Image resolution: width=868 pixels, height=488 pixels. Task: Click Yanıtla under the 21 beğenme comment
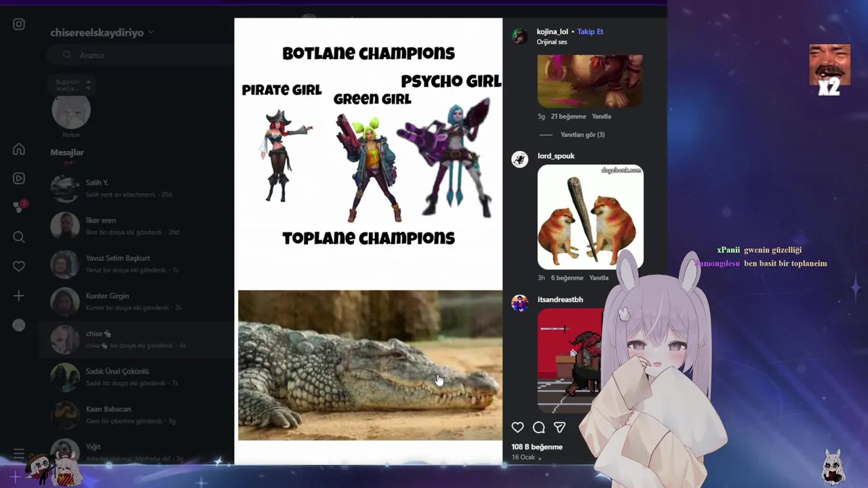[601, 117]
